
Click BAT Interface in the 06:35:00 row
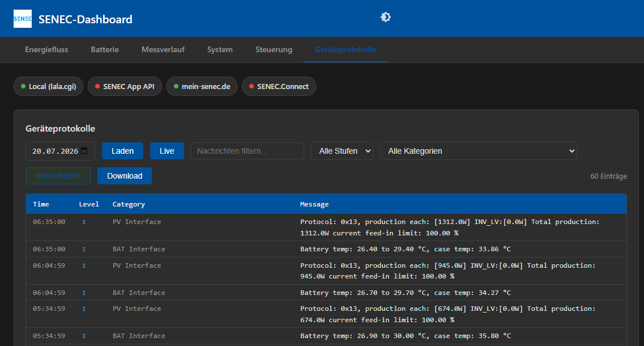click(139, 250)
